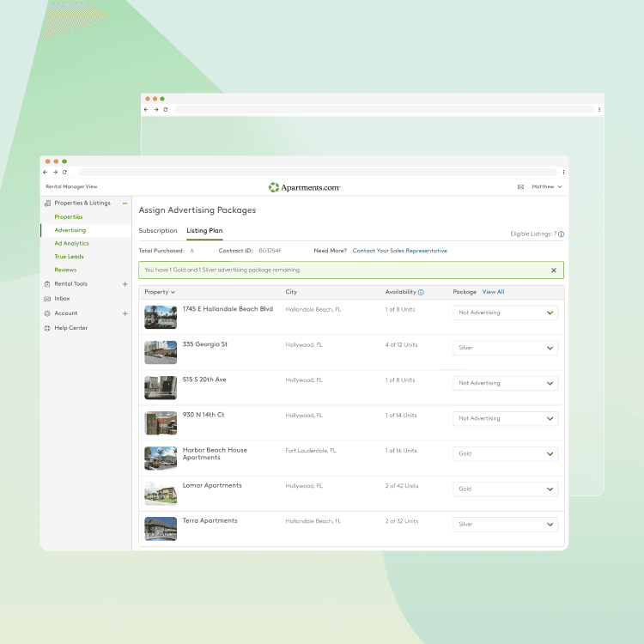Click the View All package link
The image size is (644, 644).
(x=493, y=292)
